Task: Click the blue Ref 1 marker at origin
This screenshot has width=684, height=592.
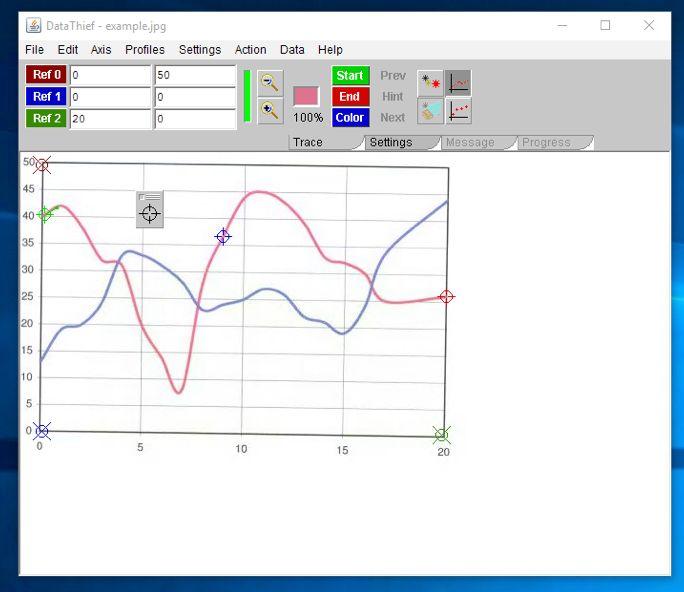Action: click(x=41, y=431)
